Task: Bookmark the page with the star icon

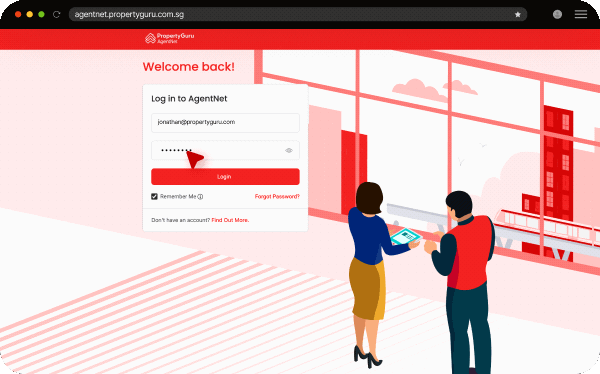Action: (518, 15)
